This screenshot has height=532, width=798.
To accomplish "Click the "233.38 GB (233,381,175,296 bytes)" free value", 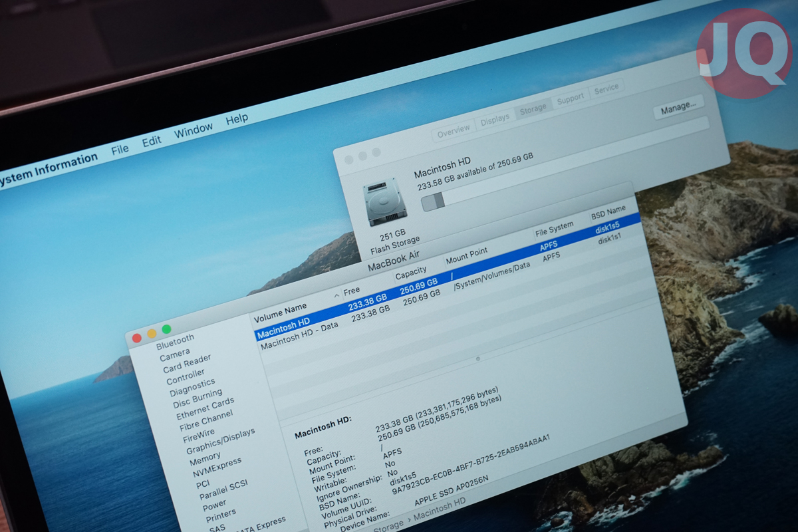I will (x=437, y=410).
